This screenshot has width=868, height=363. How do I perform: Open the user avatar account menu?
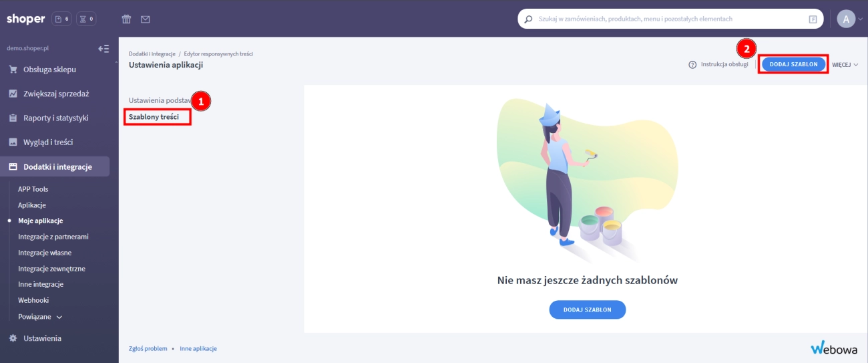(846, 19)
